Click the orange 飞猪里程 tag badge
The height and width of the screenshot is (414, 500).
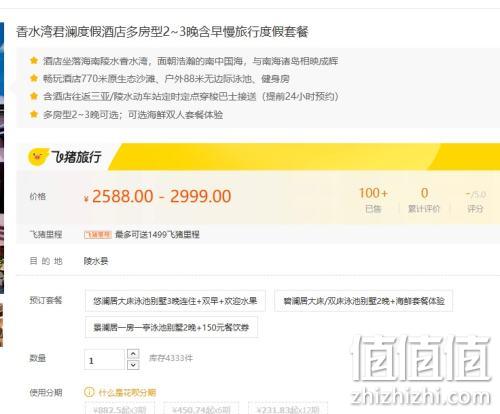click(97, 235)
